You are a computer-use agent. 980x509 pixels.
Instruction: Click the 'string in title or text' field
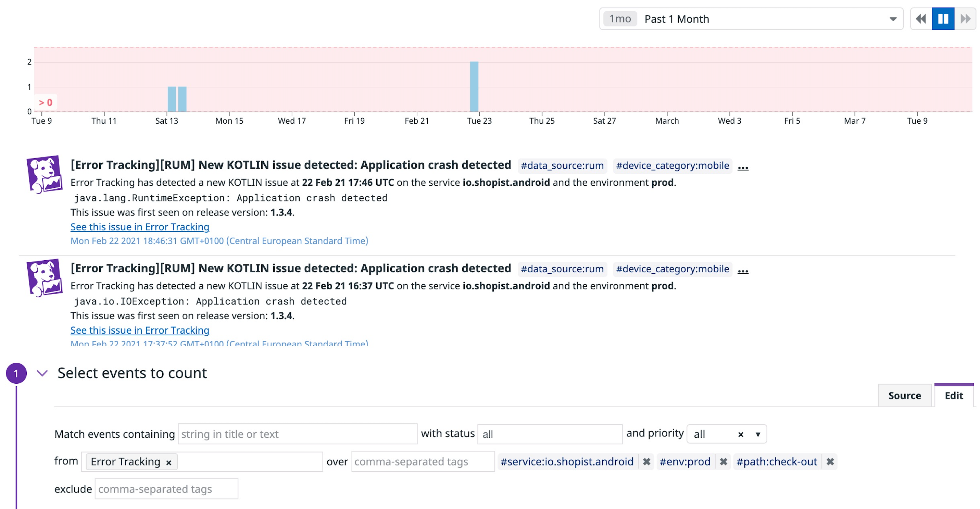(x=298, y=434)
